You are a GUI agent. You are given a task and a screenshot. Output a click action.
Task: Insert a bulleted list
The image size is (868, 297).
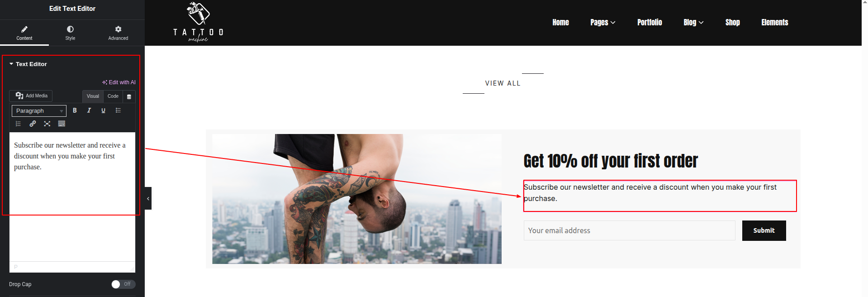coord(118,110)
